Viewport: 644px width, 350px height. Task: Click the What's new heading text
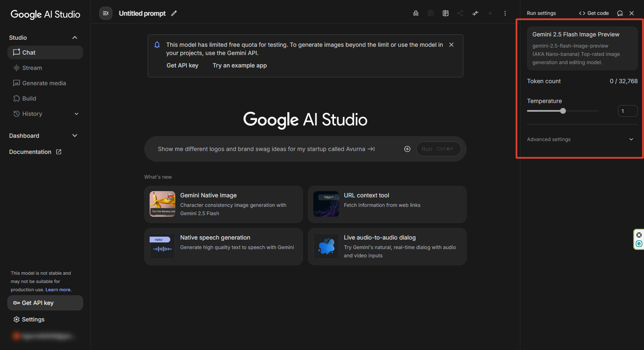(x=158, y=177)
